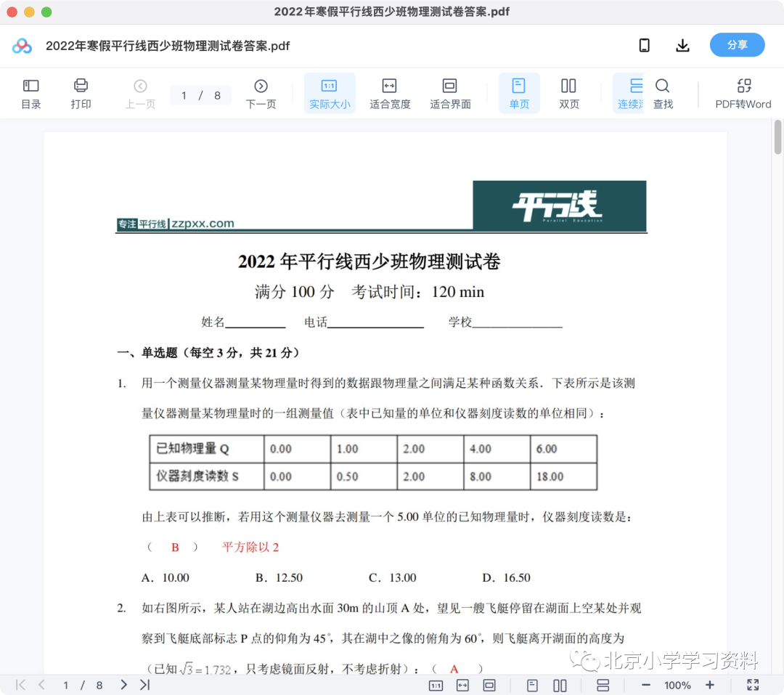Toggle 连续 continuous scrolling mode
This screenshot has width=784, height=695.
point(630,94)
